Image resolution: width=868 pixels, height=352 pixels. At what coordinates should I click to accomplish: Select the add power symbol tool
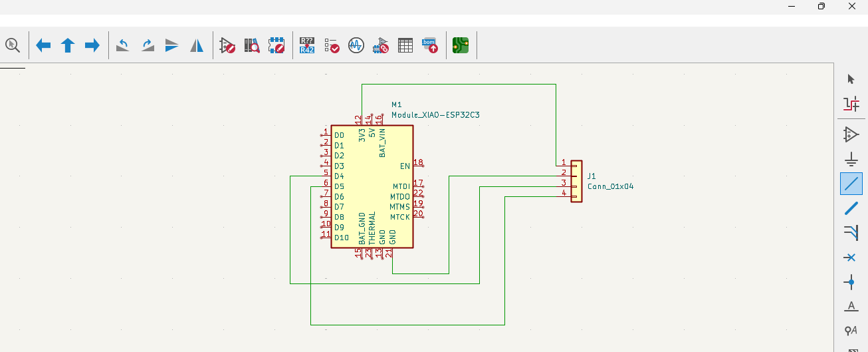pos(851,160)
